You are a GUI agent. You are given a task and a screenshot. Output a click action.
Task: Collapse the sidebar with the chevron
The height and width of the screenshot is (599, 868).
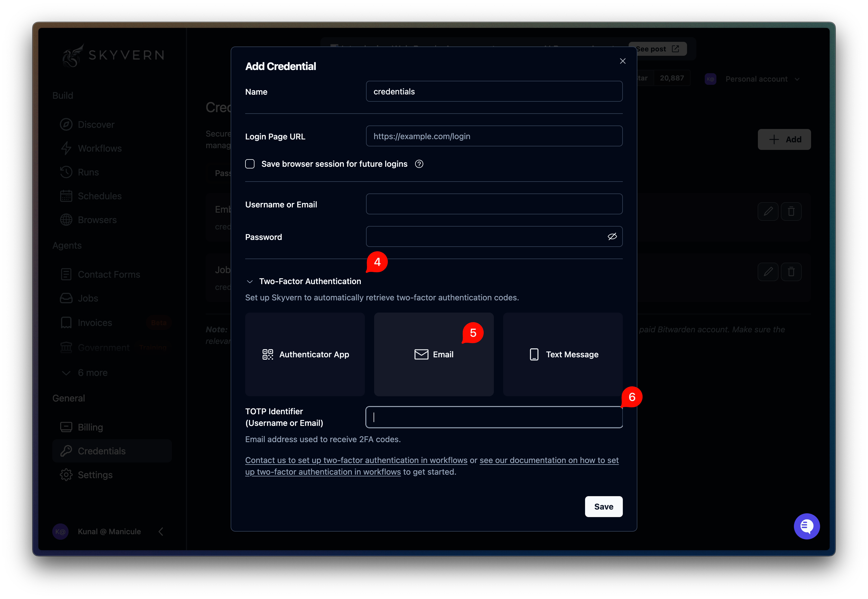click(x=161, y=531)
